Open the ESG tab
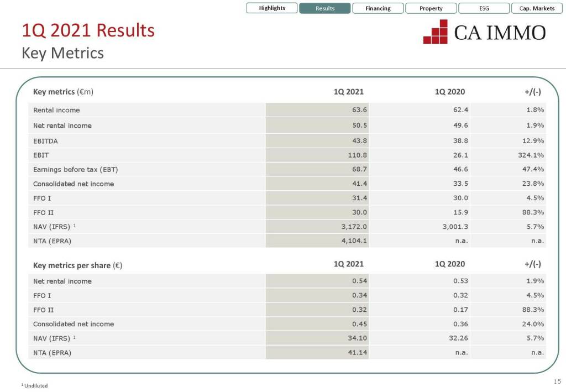This screenshot has height=392, width=566. coord(484,8)
